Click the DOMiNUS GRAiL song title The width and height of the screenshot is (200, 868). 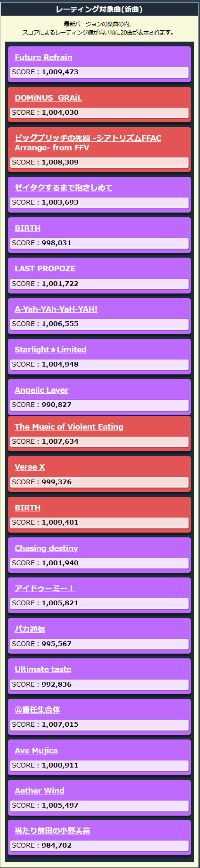(x=48, y=98)
